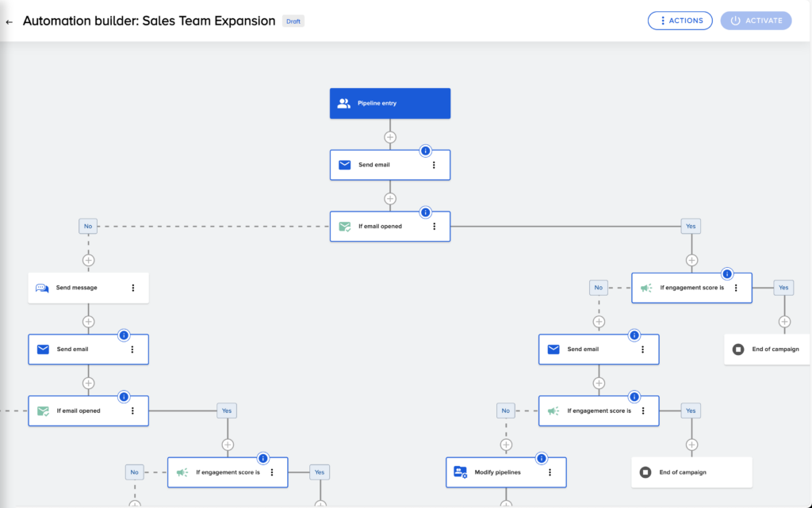Add a step below the Send message node
Image resolution: width=812 pixels, height=508 pixels.
pos(88,322)
